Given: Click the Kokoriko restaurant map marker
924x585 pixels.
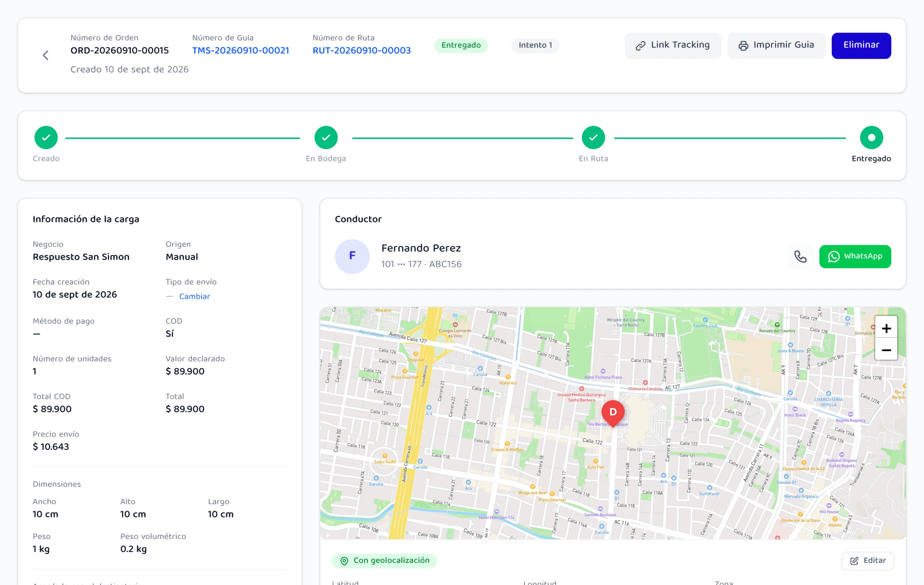Looking at the screenshot, I should pos(508,377).
